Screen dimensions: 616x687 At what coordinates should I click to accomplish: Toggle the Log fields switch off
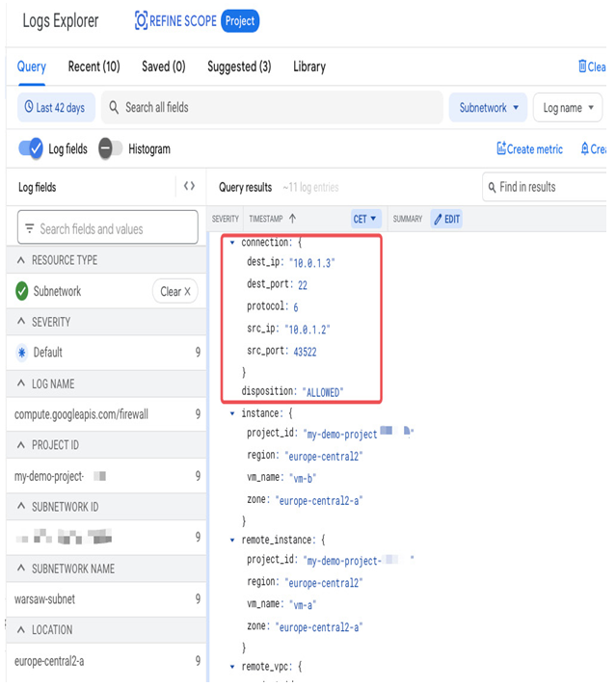pos(31,148)
